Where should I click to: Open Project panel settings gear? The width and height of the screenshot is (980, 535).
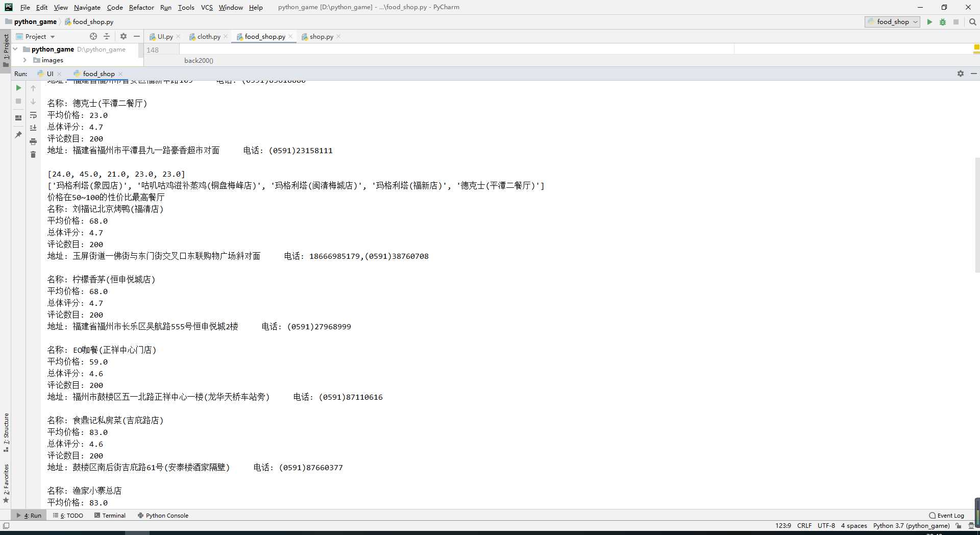click(x=123, y=36)
